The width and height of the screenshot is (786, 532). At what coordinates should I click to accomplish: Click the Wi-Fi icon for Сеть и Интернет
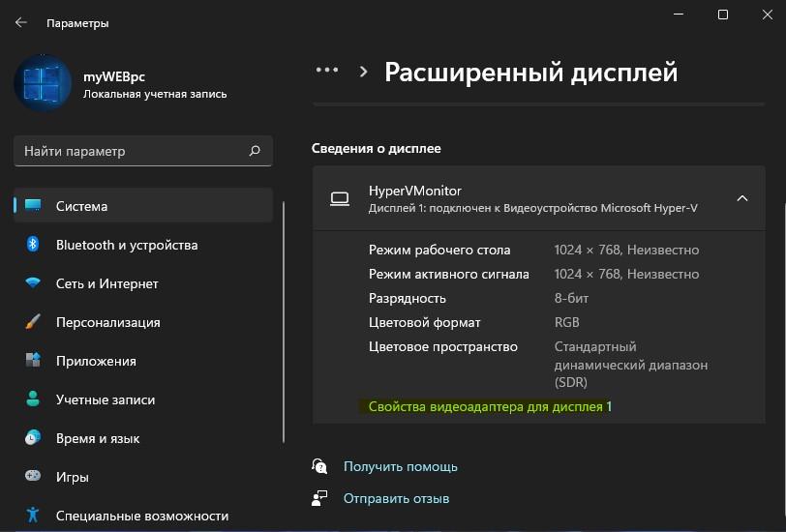33,283
